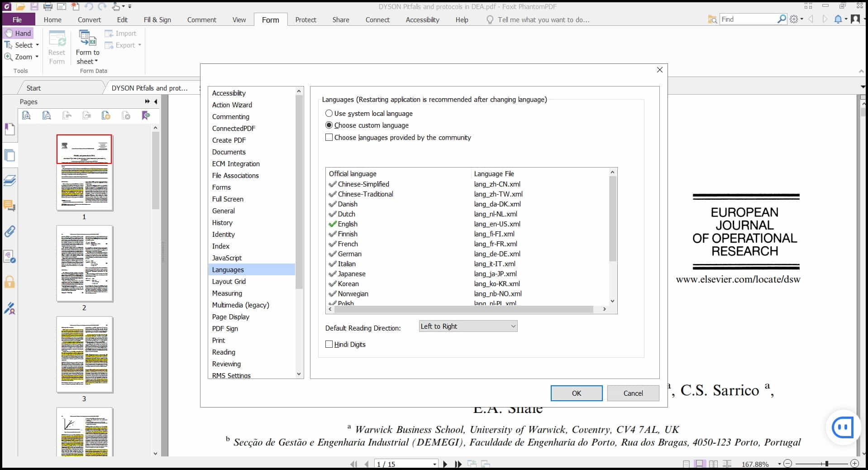This screenshot has height=470, width=868.
Task: Expand the Zoom tool dropdown arrow
Action: pyautogui.click(x=37, y=57)
